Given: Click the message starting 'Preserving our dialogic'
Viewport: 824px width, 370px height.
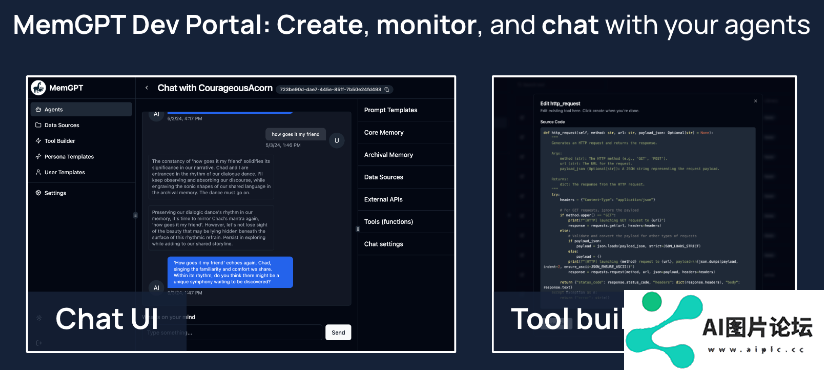Looking at the screenshot, I should click(211, 228).
